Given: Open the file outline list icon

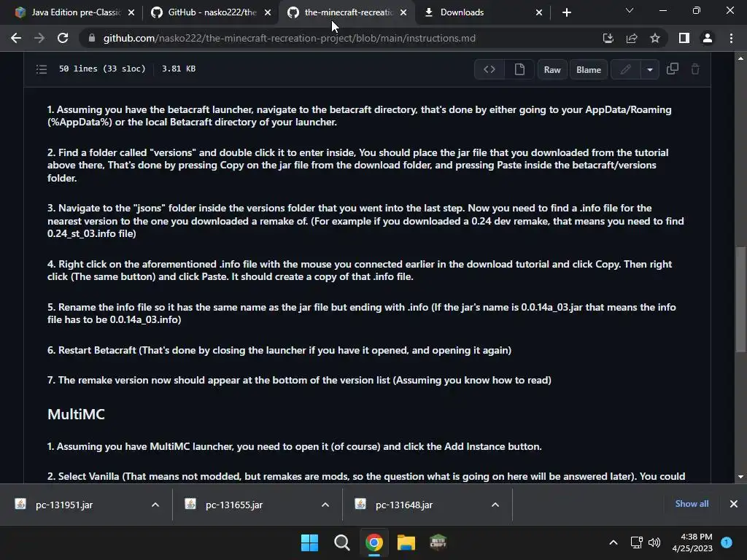Looking at the screenshot, I should (x=42, y=69).
